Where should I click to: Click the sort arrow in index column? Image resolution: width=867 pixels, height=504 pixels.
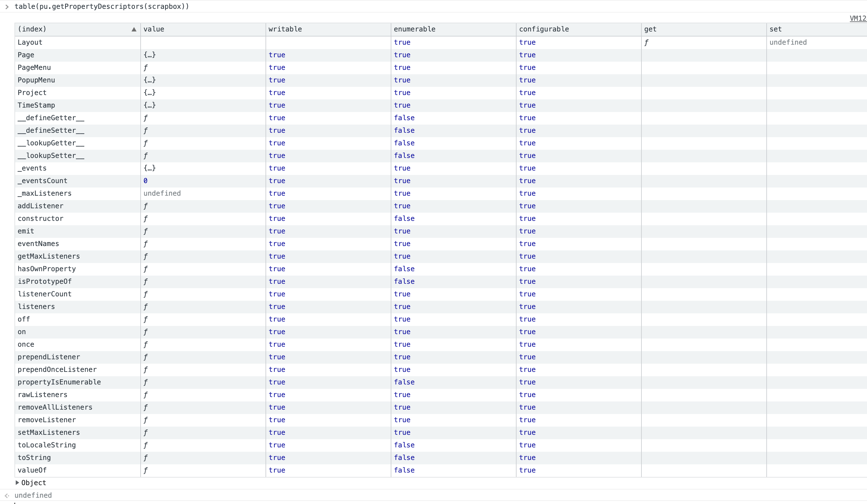(x=134, y=29)
